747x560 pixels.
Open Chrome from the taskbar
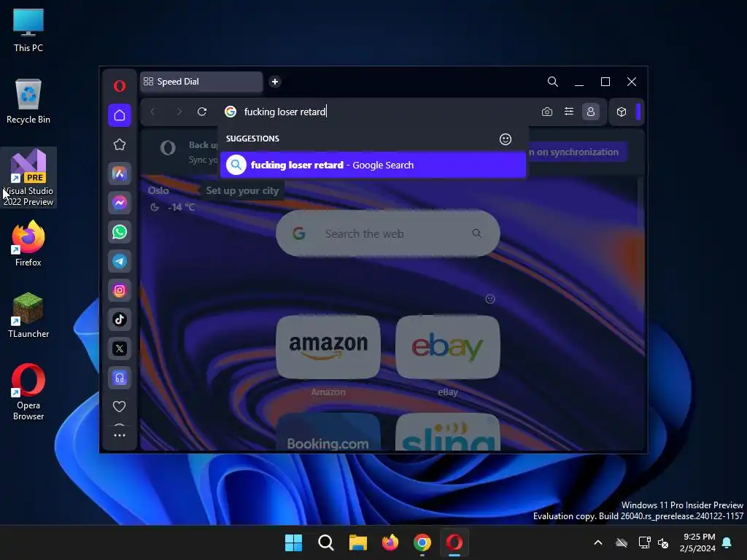[x=422, y=542]
